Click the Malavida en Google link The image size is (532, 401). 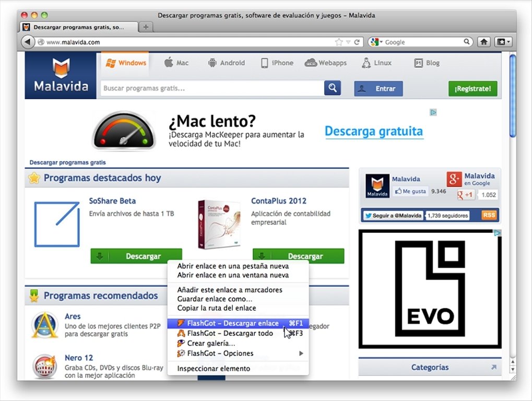click(479, 179)
